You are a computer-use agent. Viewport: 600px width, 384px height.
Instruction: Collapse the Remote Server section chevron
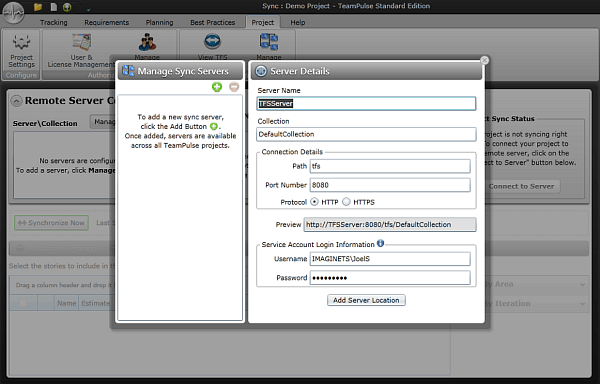coord(16,101)
